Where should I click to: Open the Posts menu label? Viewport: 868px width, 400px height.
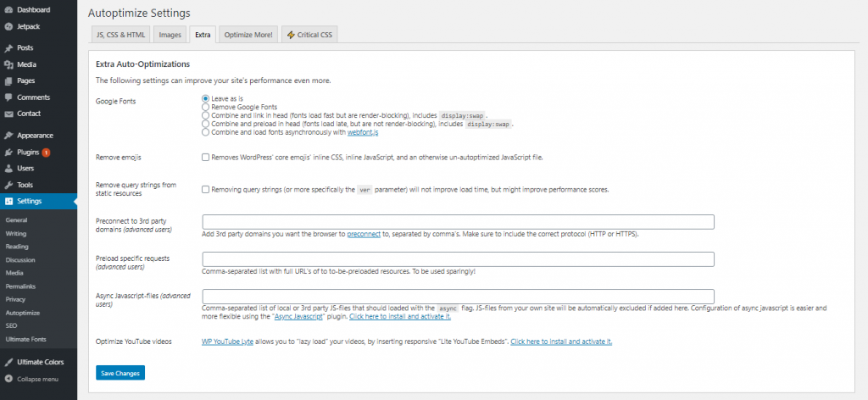point(25,48)
